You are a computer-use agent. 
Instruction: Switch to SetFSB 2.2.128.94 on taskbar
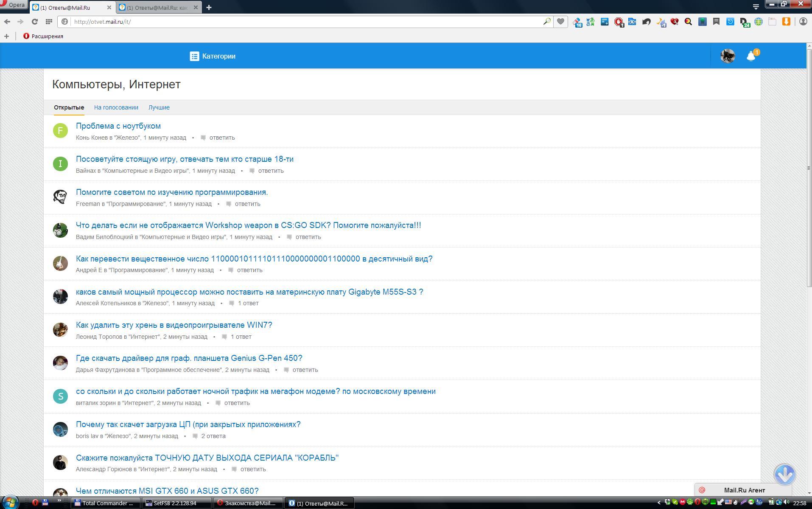[x=176, y=503]
